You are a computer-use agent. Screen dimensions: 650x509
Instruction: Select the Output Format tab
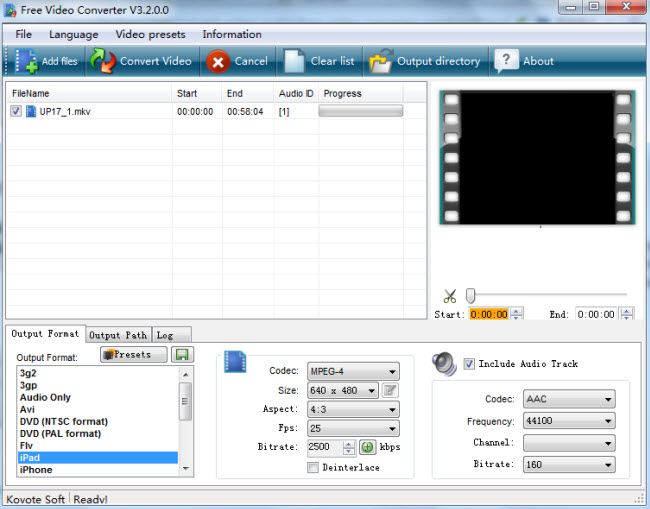pos(45,334)
